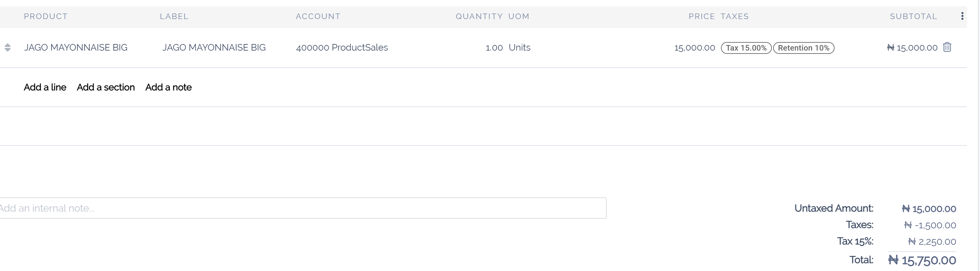Edit the product cell JAGO MAYONNAISE BIG

pyautogui.click(x=76, y=48)
